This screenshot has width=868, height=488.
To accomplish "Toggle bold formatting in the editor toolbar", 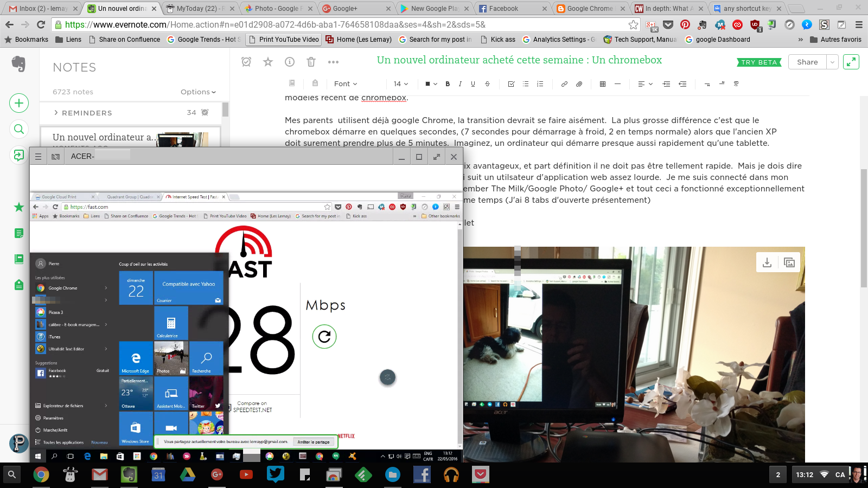I will tap(448, 84).
